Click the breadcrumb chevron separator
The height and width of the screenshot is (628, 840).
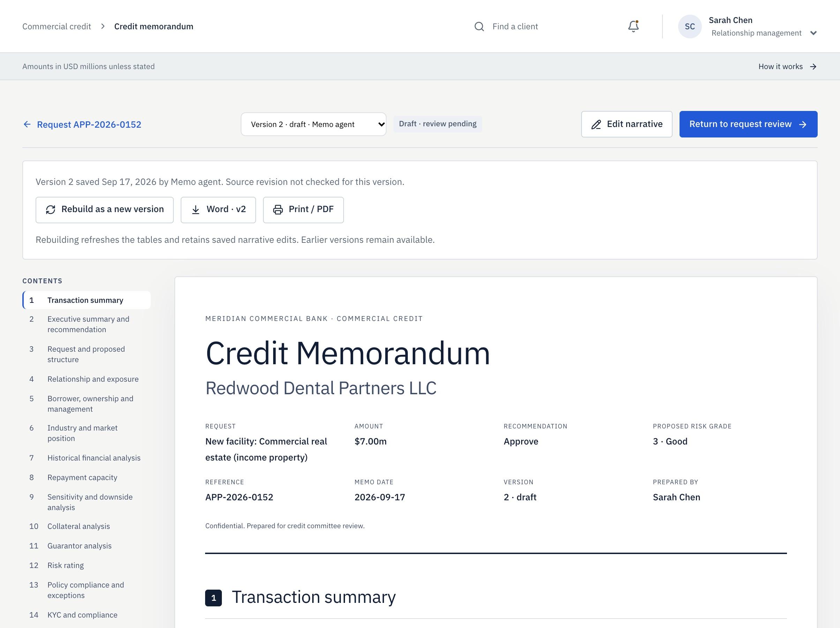(x=103, y=26)
